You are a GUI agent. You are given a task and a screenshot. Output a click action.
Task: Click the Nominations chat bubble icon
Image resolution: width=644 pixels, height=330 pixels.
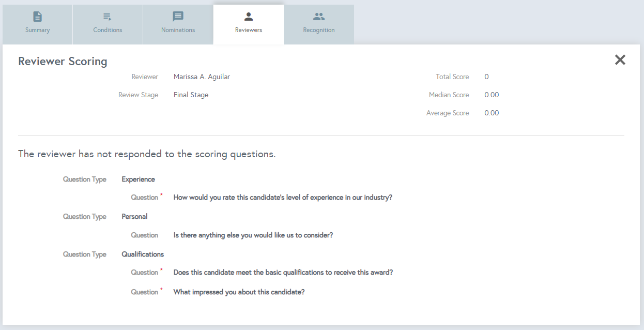(x=178, y=17)
